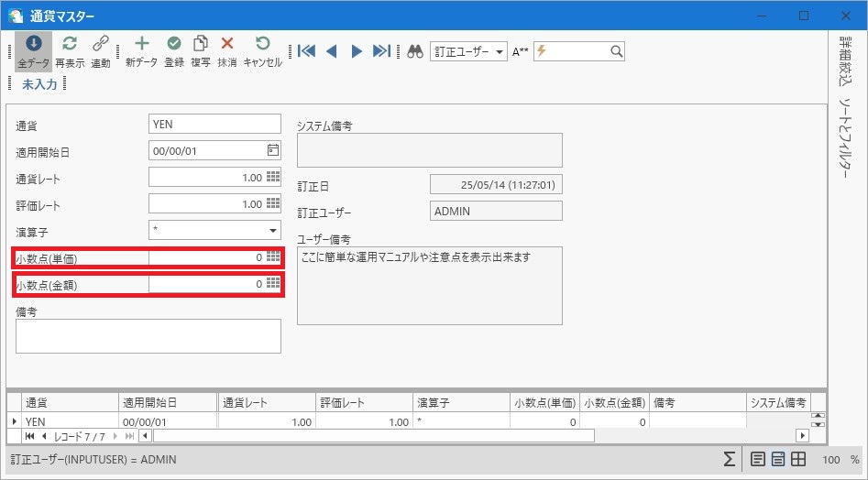Viewport: 868px width, 480px height.
Task: Open the ソートとフィルター side tab
Action: [845, 137]
